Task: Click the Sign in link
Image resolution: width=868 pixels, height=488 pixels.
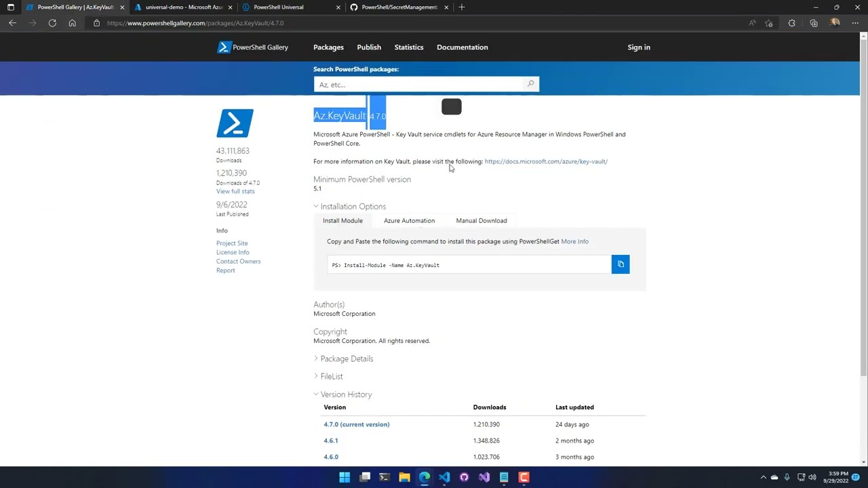Action: click(639, 47)
